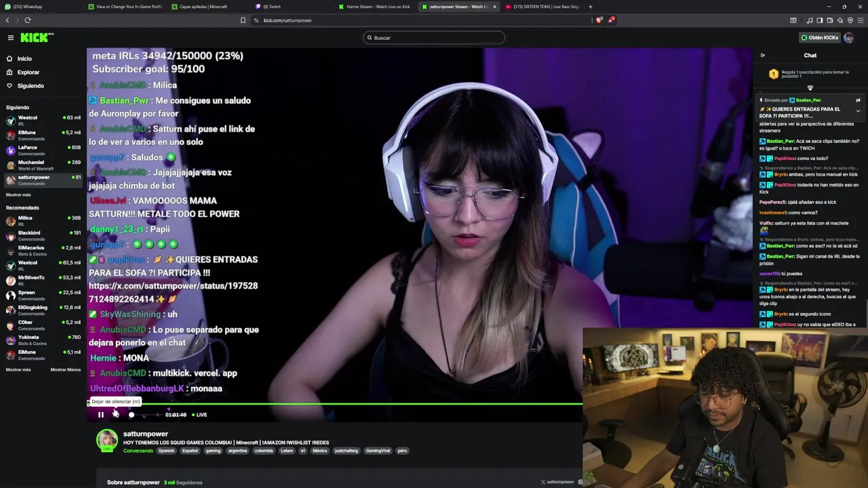Click the kick.com/satturnpower address bar
This screenshot has width=868, height=488.
[x=288, y=20]
